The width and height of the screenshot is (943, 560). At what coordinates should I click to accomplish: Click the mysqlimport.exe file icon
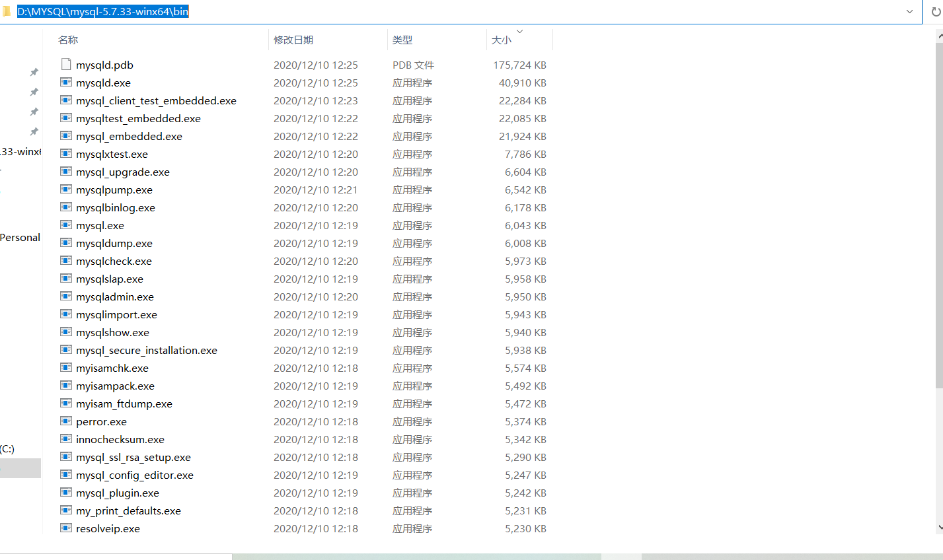coord(66,314)
